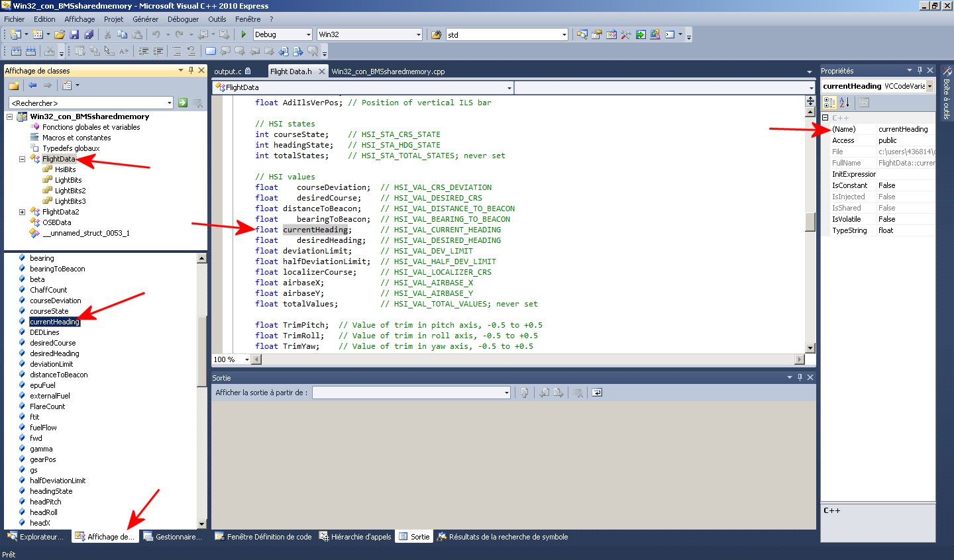
Task: Click the Open File folder icon
Action: 60,34
